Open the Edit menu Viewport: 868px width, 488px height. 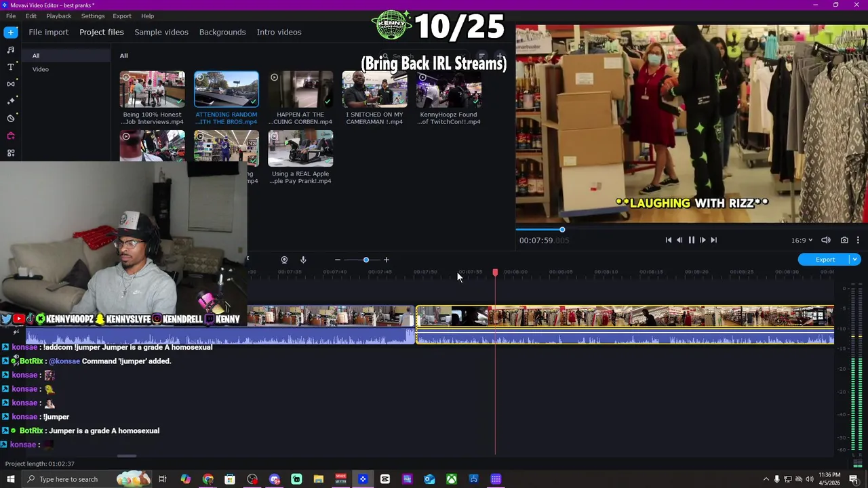click(31, 16)
